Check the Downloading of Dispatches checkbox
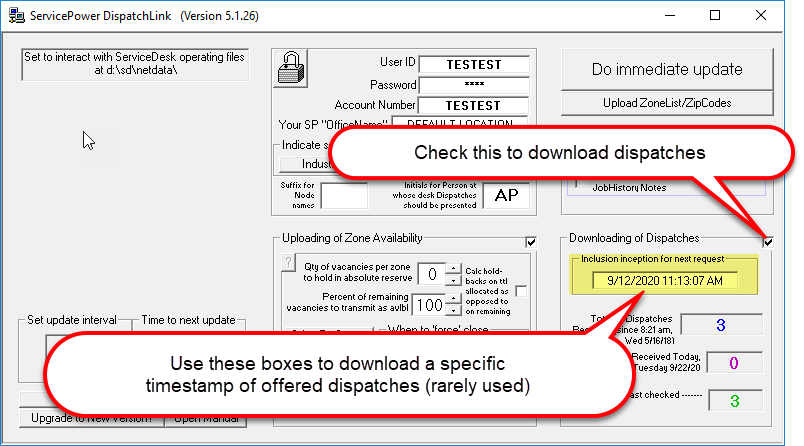Viewport: 804px width, 446px height. pyautogui.click(x=768, y=242)
